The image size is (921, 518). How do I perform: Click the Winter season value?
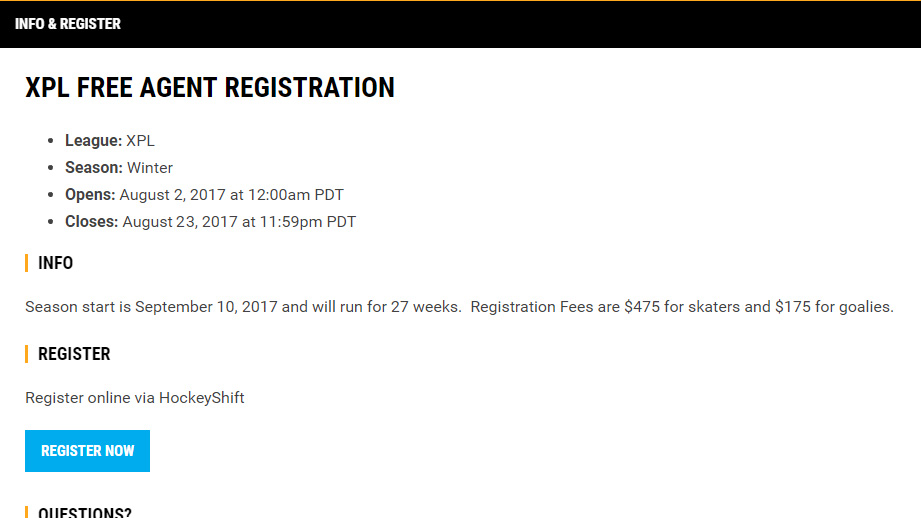(x=150, y=168)
